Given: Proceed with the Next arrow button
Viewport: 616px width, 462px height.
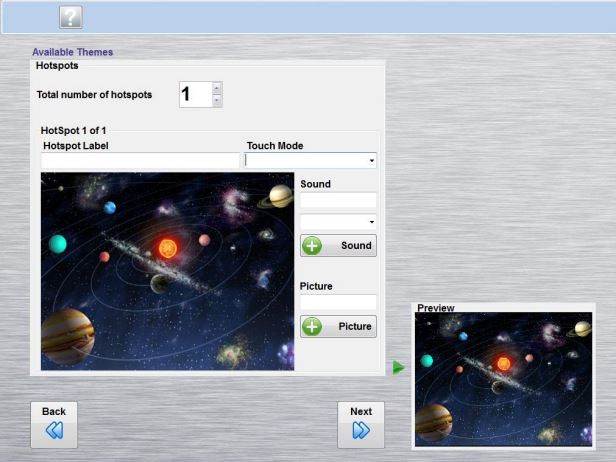Looking at the screenshot, I should (x=361, y=424).
